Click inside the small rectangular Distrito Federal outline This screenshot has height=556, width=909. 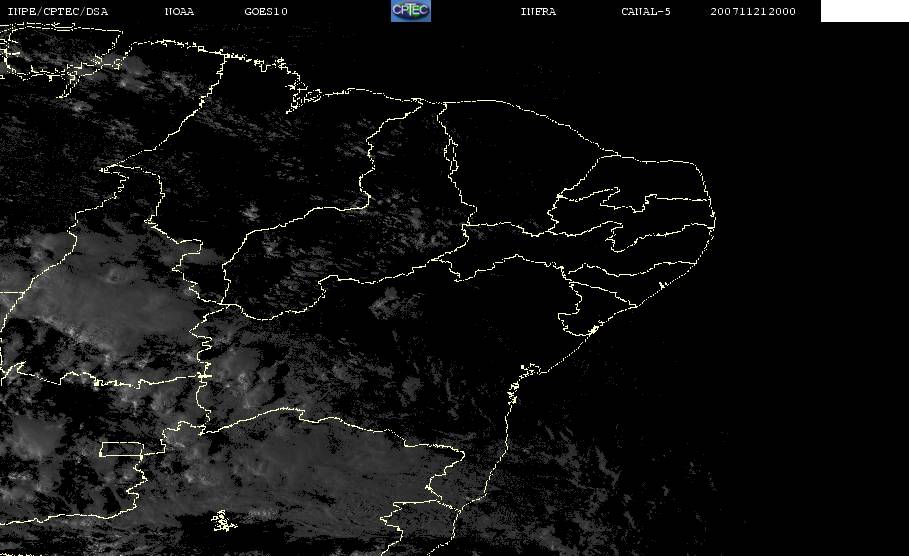click(123, 448)
